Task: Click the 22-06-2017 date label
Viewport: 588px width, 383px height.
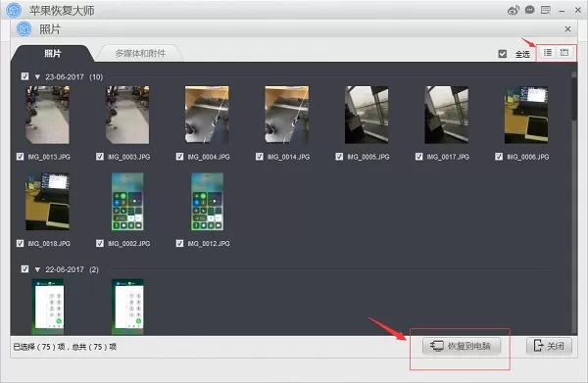Action: [65, 269]
